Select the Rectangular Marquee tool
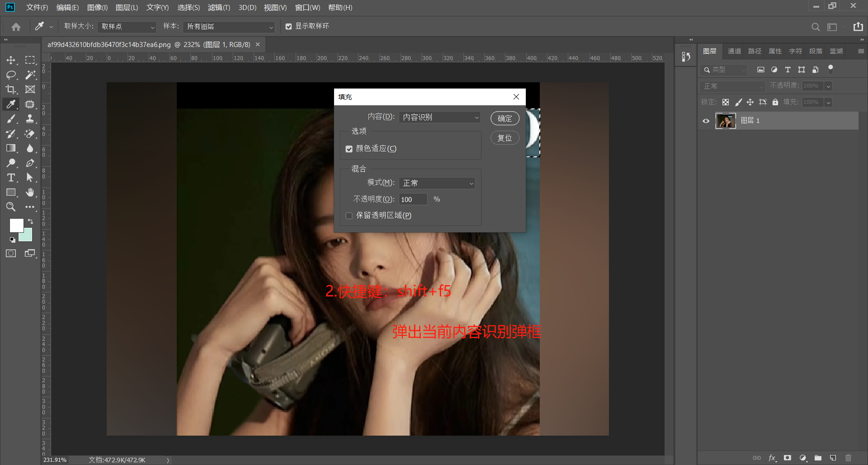The height and width of the screenshot is (465, 868). 30,60
